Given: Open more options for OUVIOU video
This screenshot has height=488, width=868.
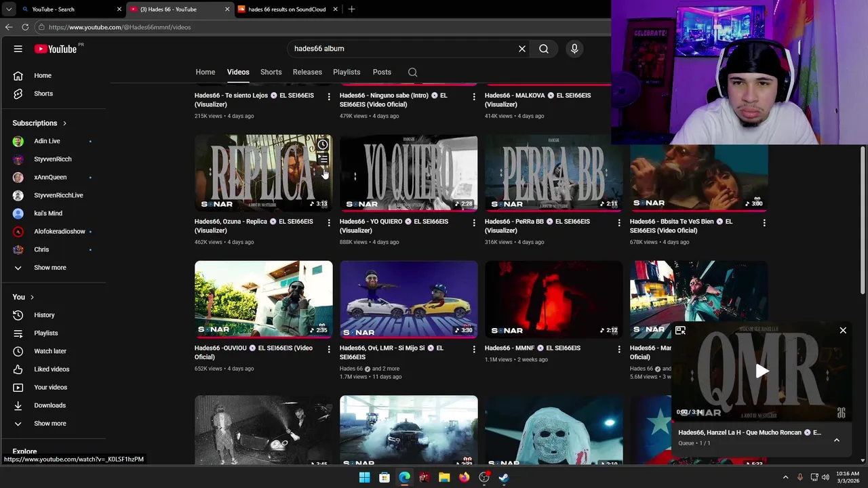Looking at the screenshot, I should point(329,350).
